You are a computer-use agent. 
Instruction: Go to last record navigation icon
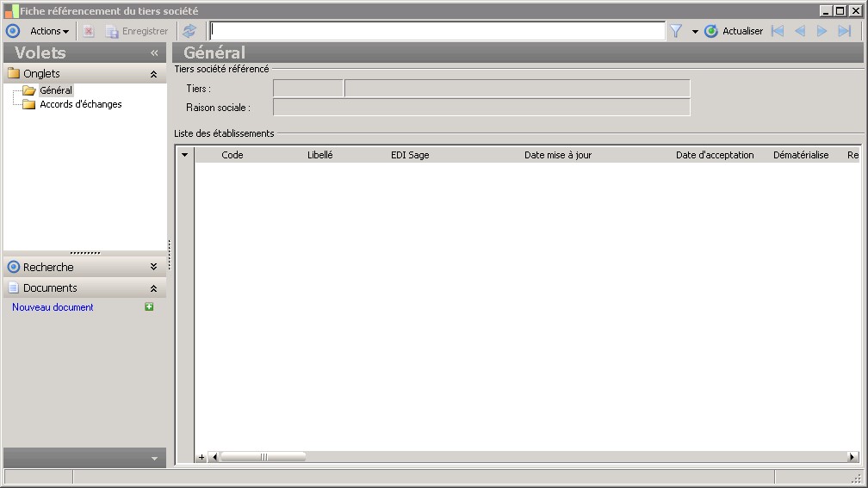point(844,31)
